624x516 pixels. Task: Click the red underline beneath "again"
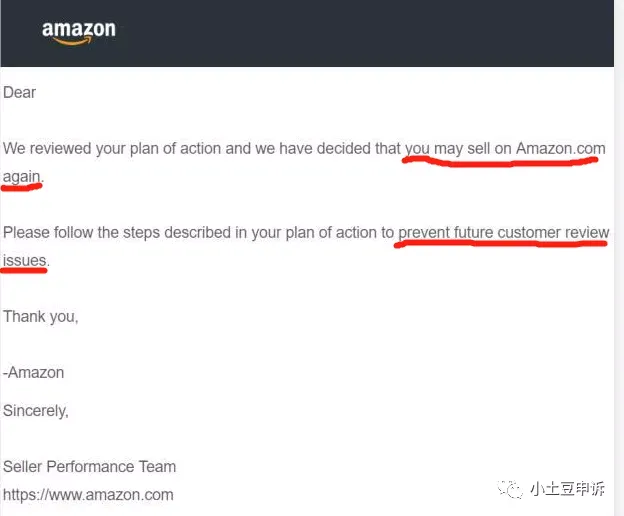[x=22, y=187]
